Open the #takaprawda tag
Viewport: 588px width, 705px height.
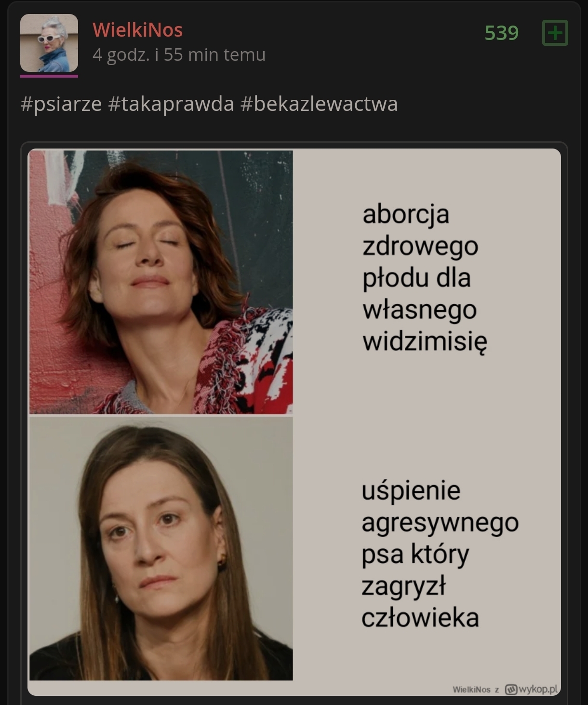(171, 104)
